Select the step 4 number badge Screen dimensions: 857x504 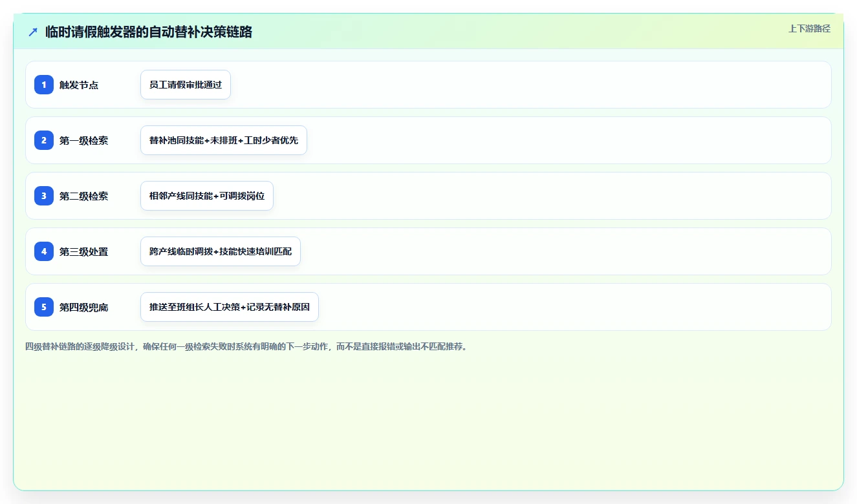[x=44, y=251]
